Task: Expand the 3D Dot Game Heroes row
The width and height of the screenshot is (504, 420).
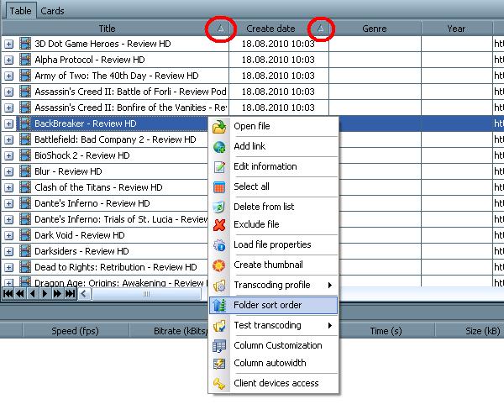Action: point(9,44)
